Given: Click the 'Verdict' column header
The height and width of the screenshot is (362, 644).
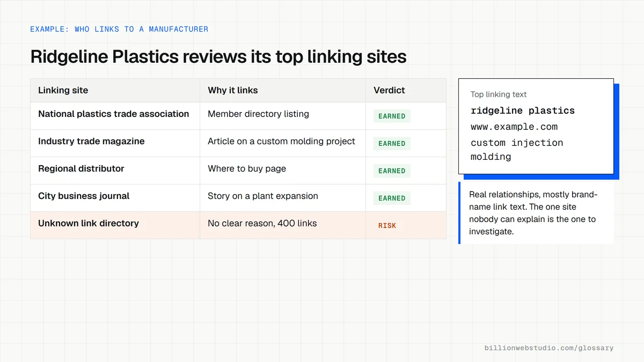Looking at the screenshot, I should 406,90.
